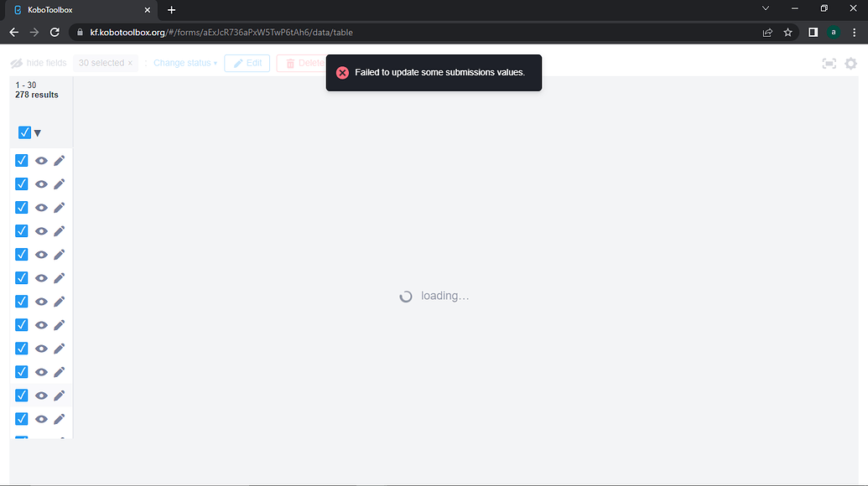Reload the page with refresh icon
This screenshot has width=868, height=486.
[55, 31]
